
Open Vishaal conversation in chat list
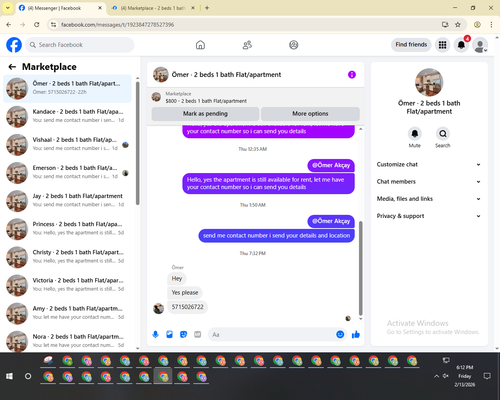pos(67,145)
